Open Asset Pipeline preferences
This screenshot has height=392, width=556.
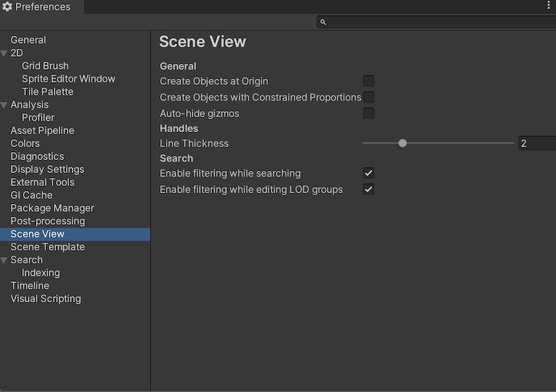(x=42, y=131)
